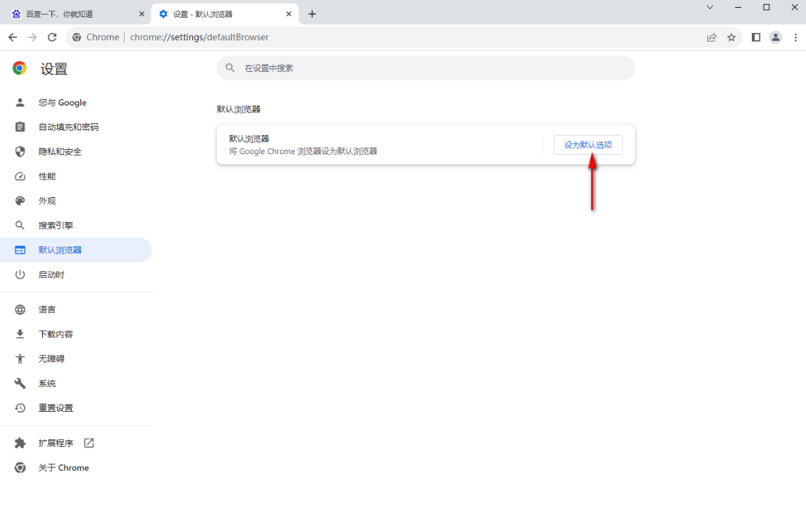Open the side panel icon

[x=755, y=37]
